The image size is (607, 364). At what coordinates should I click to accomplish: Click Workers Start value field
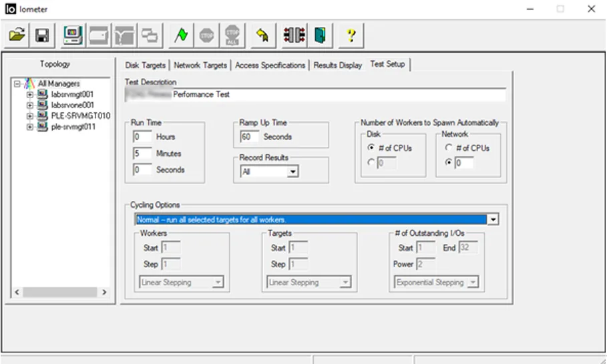pos(171,247)
